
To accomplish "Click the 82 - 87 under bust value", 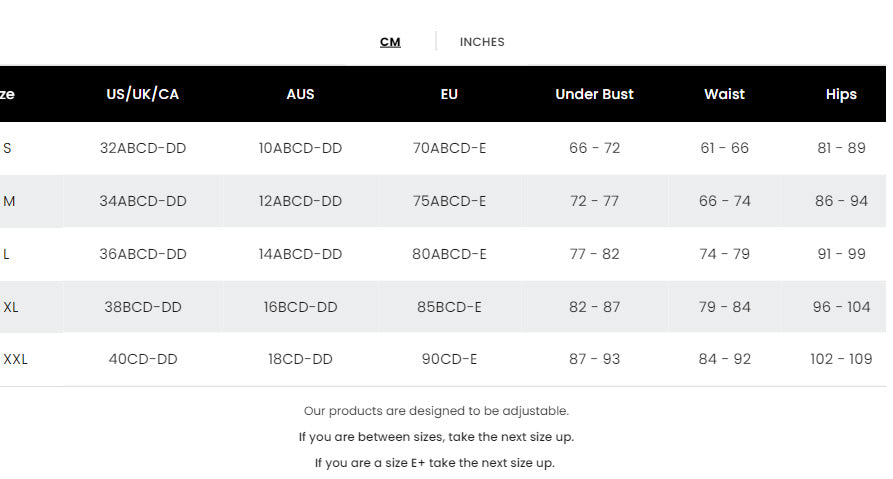I will pyautogui.click(x=595, y=307).
